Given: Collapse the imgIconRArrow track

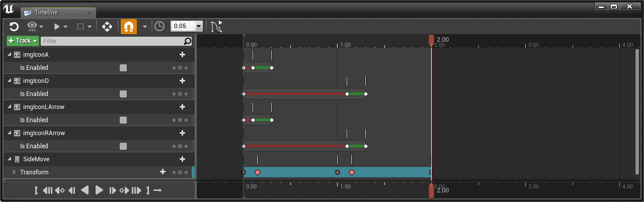Looking at the screenshot, I should tap(10, 133).
